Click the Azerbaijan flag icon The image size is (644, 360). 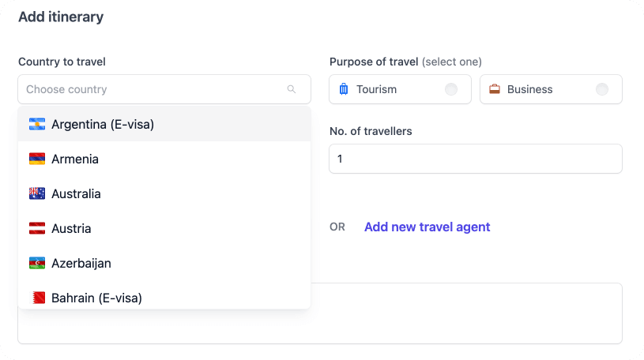[37, 263]
